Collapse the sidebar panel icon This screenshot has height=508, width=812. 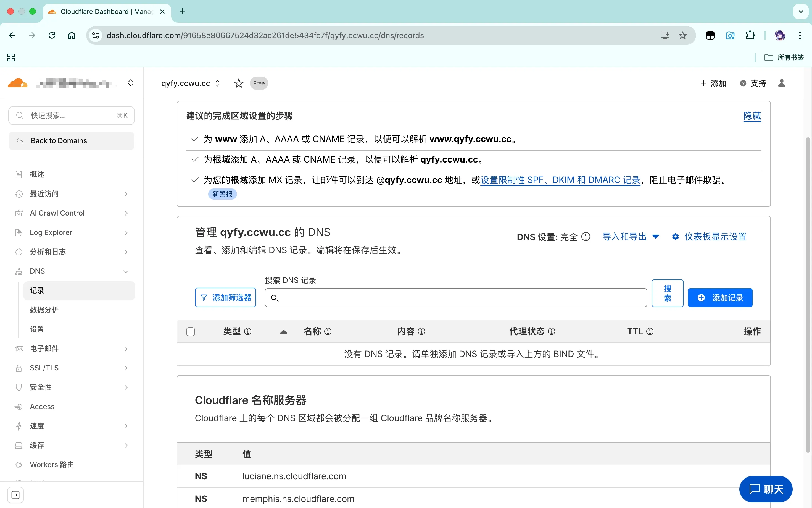(x=15, y=495)
